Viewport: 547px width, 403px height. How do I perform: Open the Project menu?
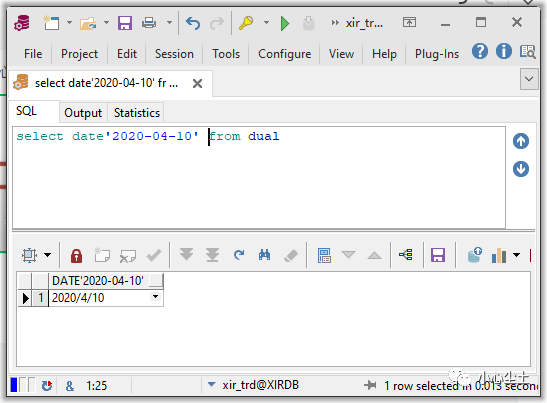click(79, 54)
